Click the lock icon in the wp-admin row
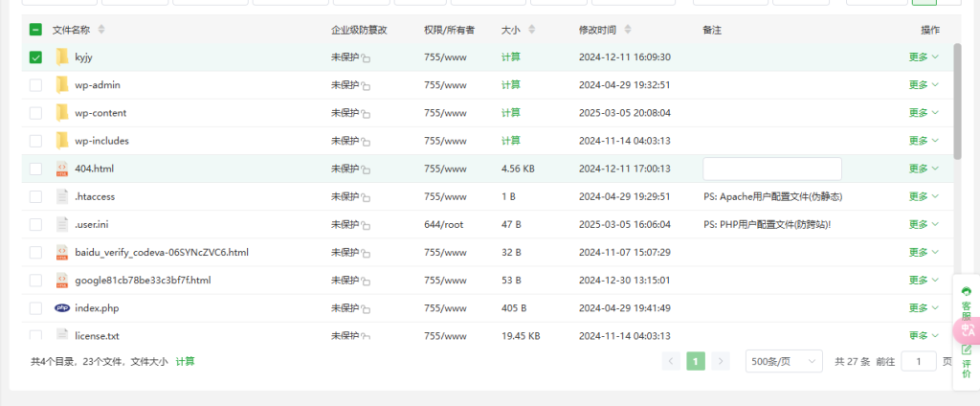This screenshot has width=980, height=406. (366, 86)
